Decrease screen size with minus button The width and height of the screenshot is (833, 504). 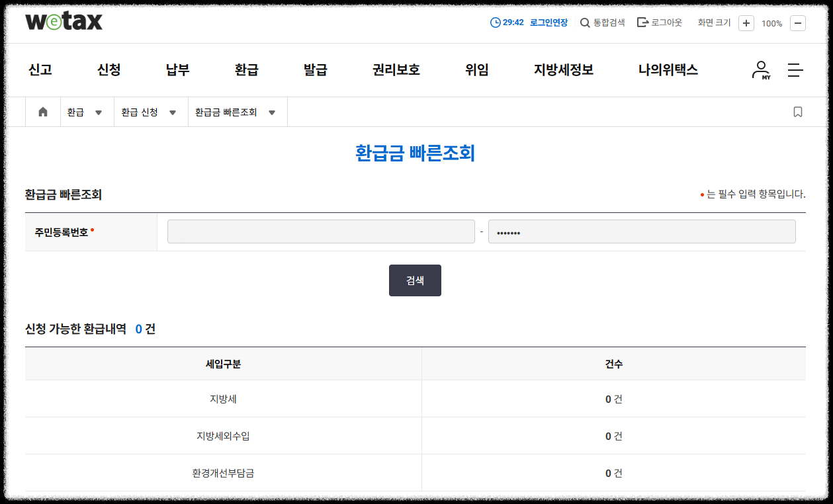[798, 23]
